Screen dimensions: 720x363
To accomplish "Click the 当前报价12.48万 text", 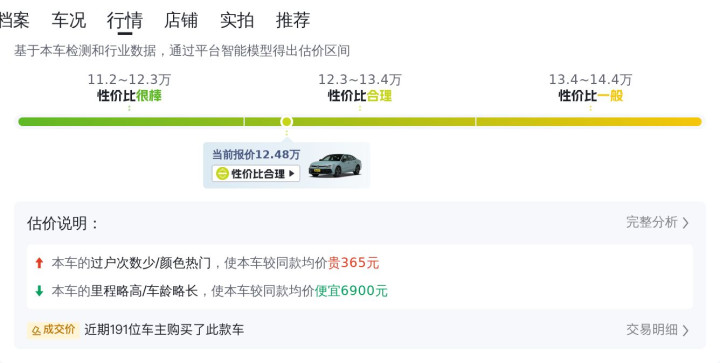I will [x=256, y=154].
